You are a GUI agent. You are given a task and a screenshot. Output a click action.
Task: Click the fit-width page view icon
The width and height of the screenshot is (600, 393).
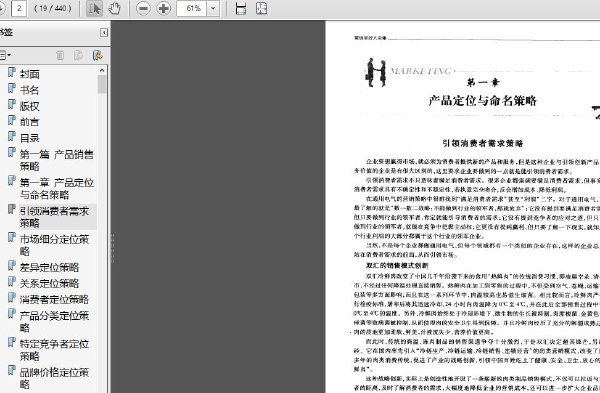click(x=241, y=8)
